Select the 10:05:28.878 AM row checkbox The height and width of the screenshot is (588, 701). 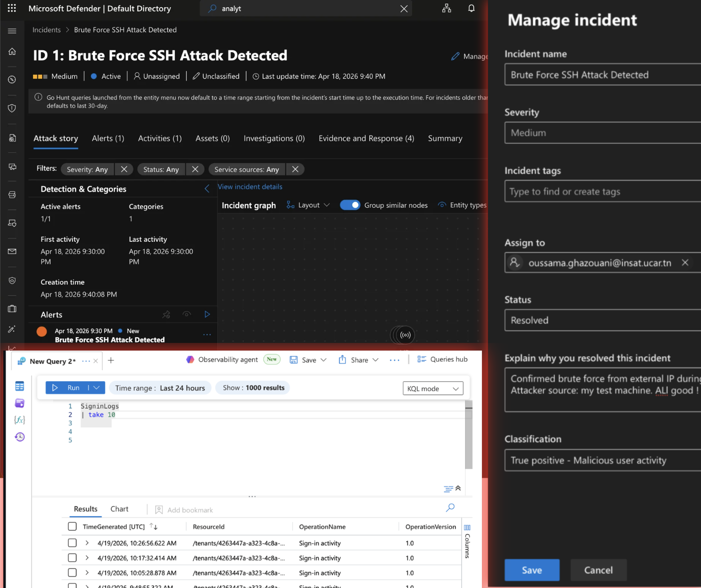pos(72,573)
